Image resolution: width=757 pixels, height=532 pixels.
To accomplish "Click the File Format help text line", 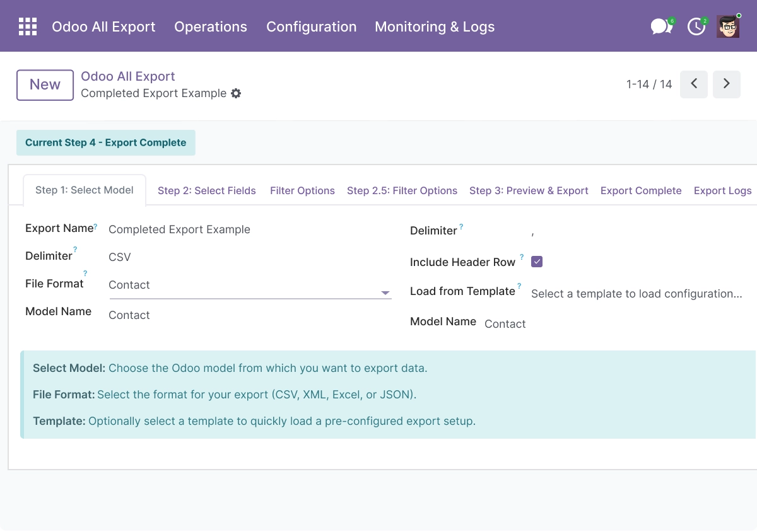I will [225, 395].
